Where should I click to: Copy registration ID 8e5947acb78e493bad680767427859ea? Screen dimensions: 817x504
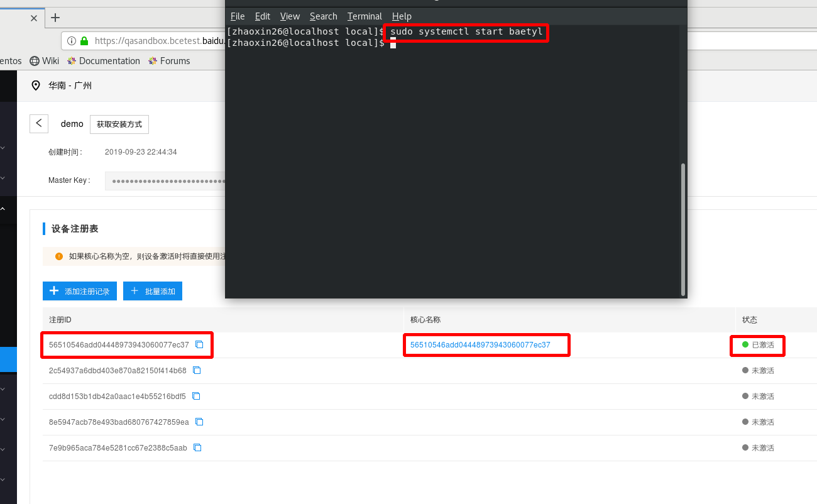coord(199,422)
